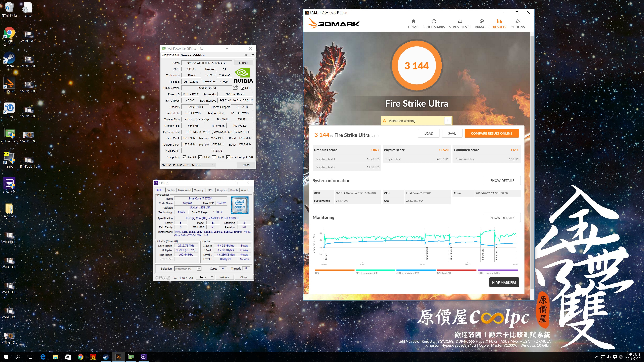644x362 pixels.
Task: Open the cpuz_x64 desktop icon
Action: pyautogui.click(x=9, y=185)
